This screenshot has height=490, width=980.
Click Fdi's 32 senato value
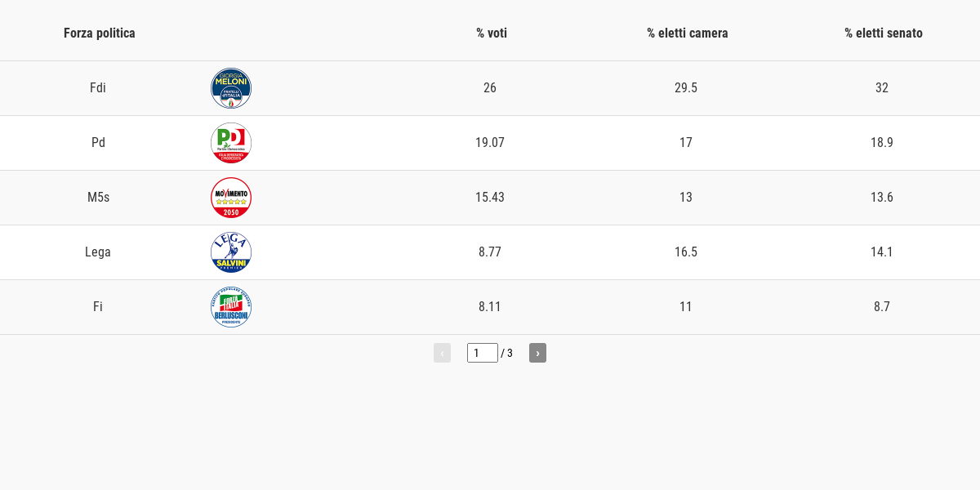[x=882, y=88]
